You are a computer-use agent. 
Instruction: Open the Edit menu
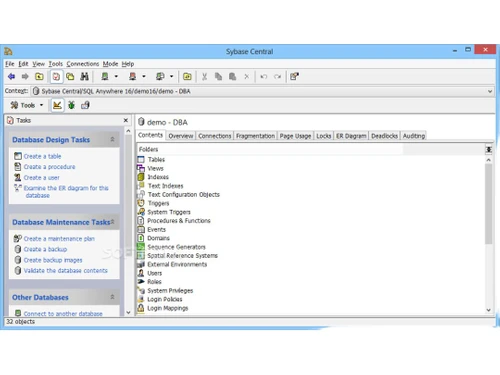(23, 64)
